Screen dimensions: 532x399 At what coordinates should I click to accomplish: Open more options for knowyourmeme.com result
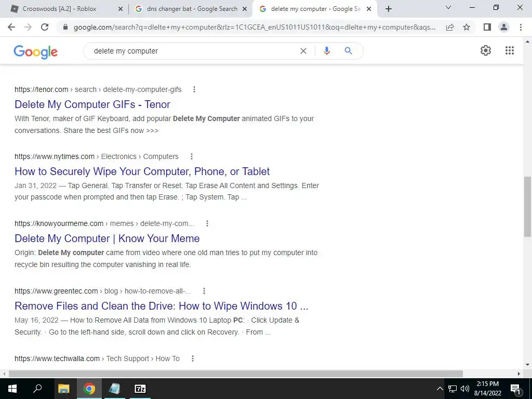207,223
